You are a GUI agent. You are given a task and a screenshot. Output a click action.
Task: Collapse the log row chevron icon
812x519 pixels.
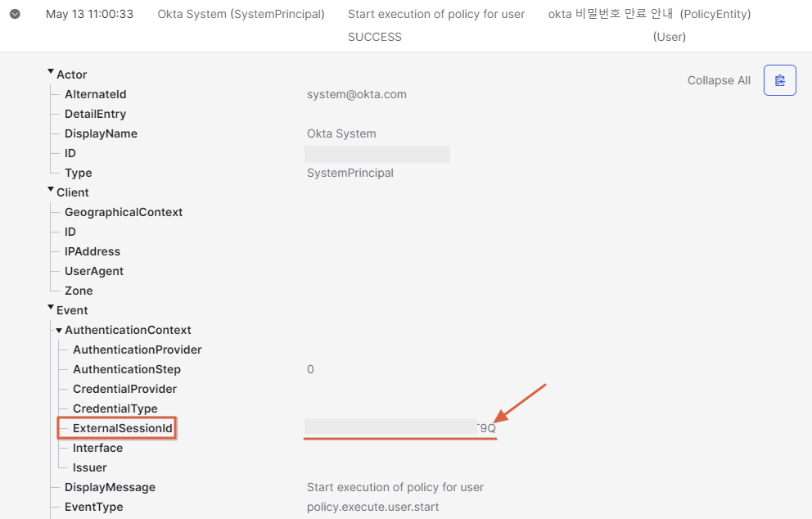15,14
